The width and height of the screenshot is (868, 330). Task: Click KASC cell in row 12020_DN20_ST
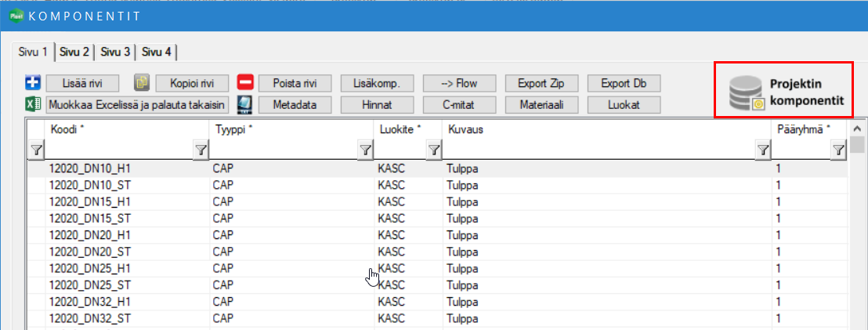click(408, 252)
